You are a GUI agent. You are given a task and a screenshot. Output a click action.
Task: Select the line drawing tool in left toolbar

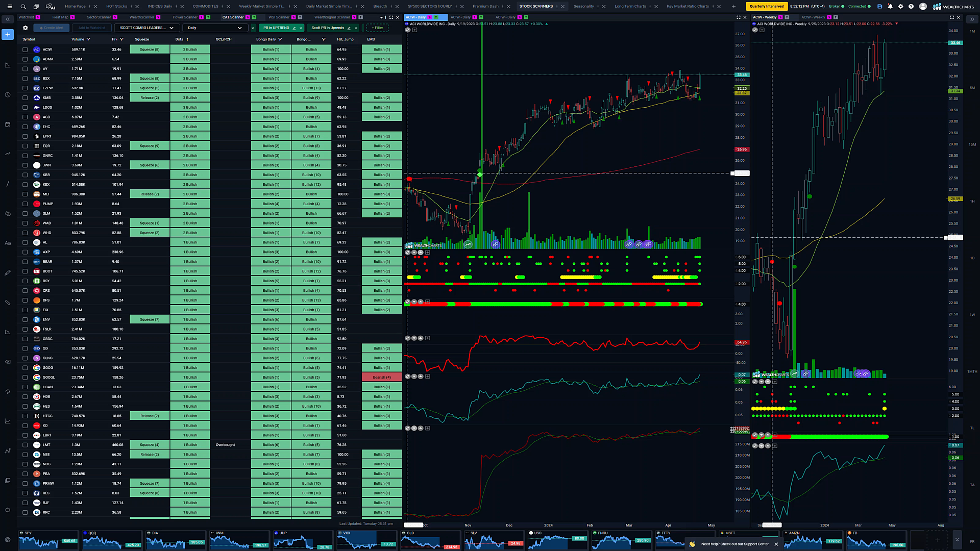tap(8, 184)
